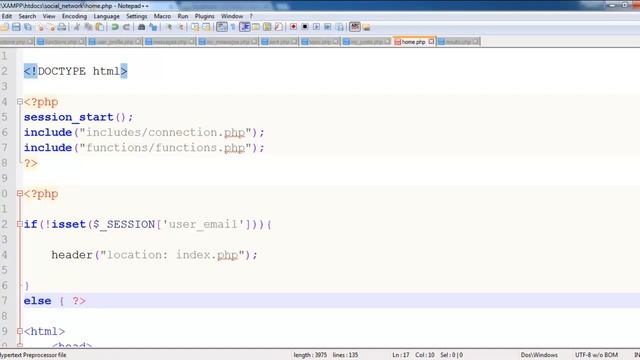Collapse the PHP block on line 4
Viewport: 640px width, 360px height.
click(20, 102)
